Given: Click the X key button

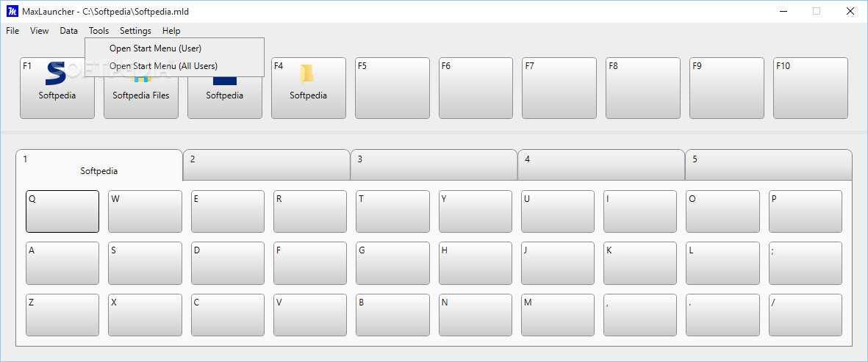Looking at the screenshot, I should click(x=145, y=315).
